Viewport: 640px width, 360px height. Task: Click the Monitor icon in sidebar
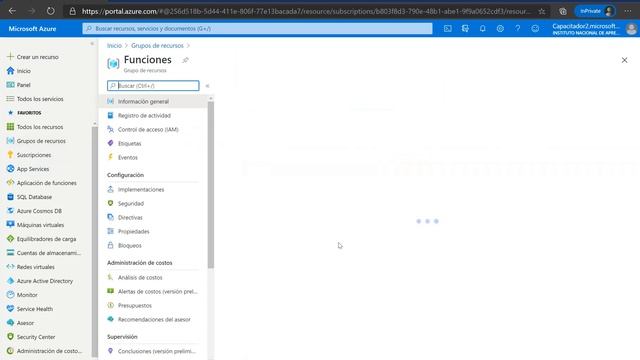point(10,295)
